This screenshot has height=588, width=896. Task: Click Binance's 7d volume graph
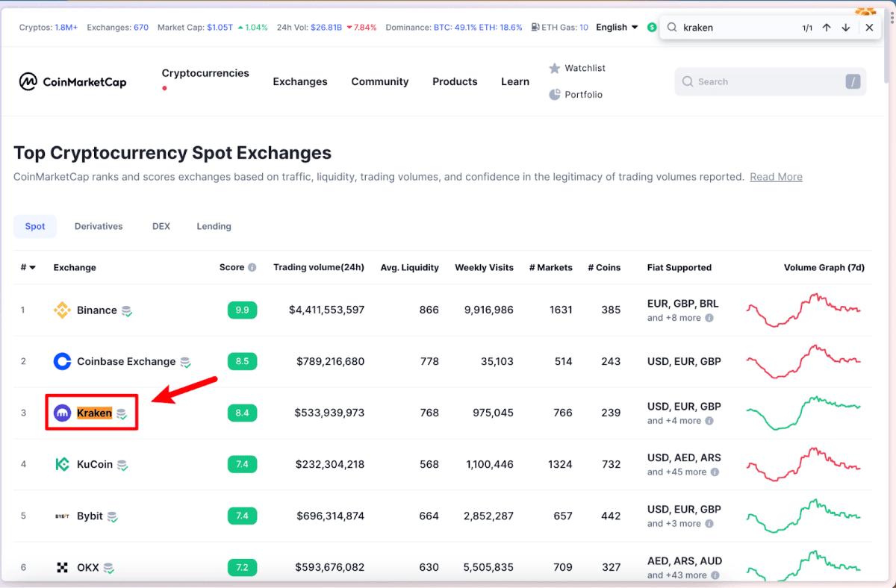[803, 310]
